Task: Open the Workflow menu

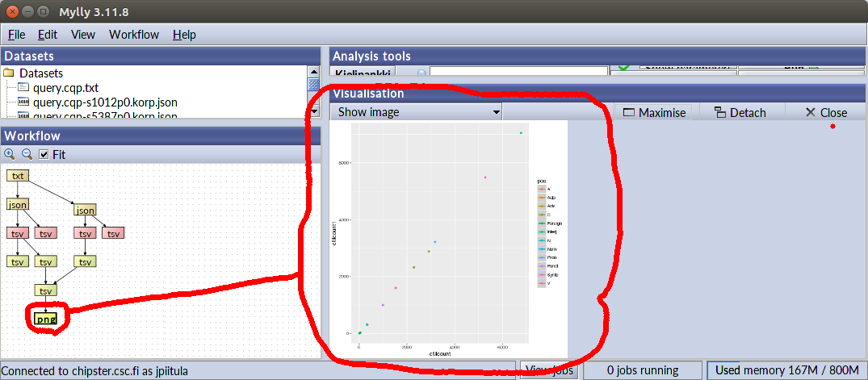Action: click(x=134, y=35)
